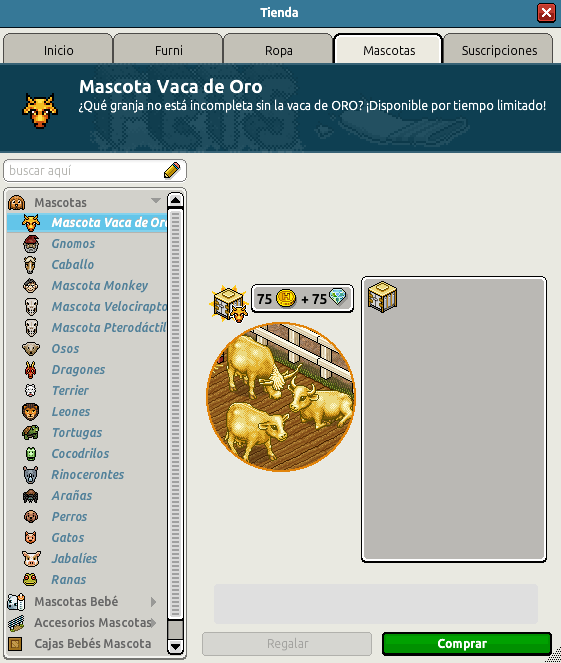Expand the Mascotas Bebé category
Viewport: 561px width, 663px height.
[x=153, y=602]
